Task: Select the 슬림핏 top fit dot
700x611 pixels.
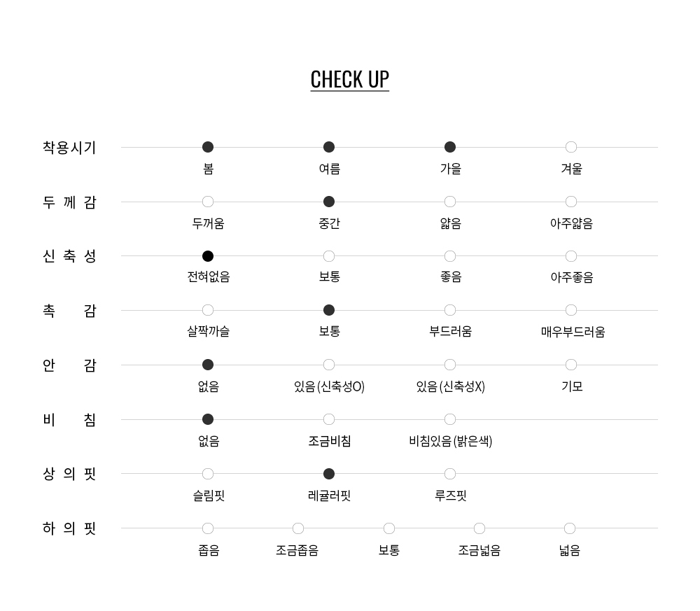Action: click(x=208, y=474)
